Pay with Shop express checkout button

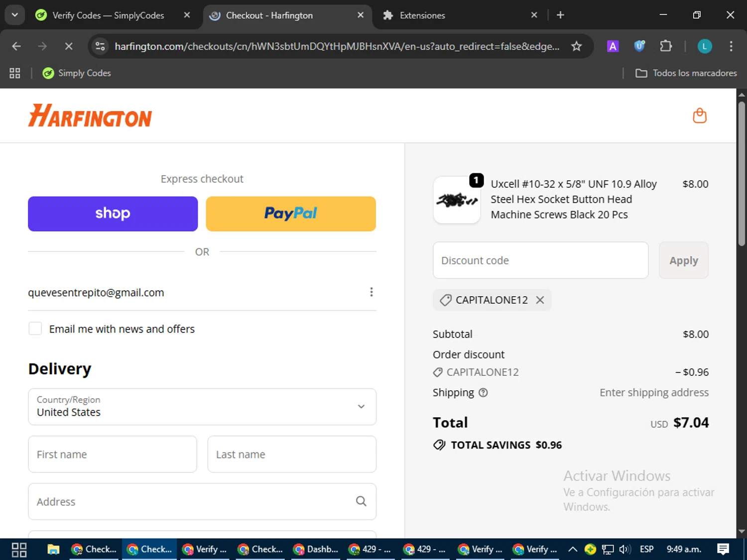[x=113, y=214]
